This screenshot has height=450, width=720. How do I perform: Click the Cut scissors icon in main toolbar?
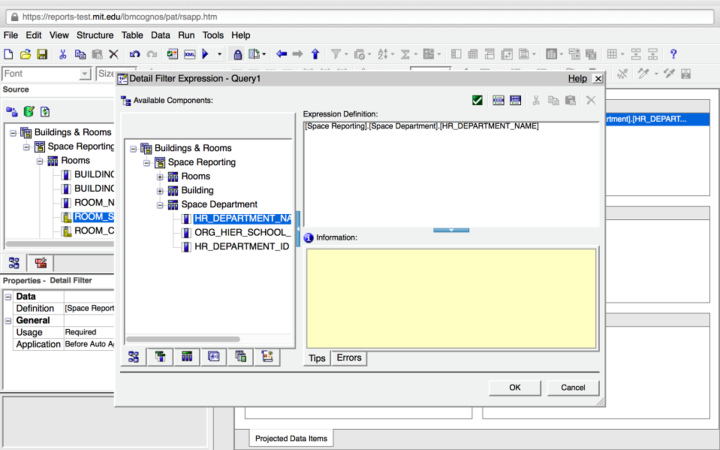click(63, 54)
